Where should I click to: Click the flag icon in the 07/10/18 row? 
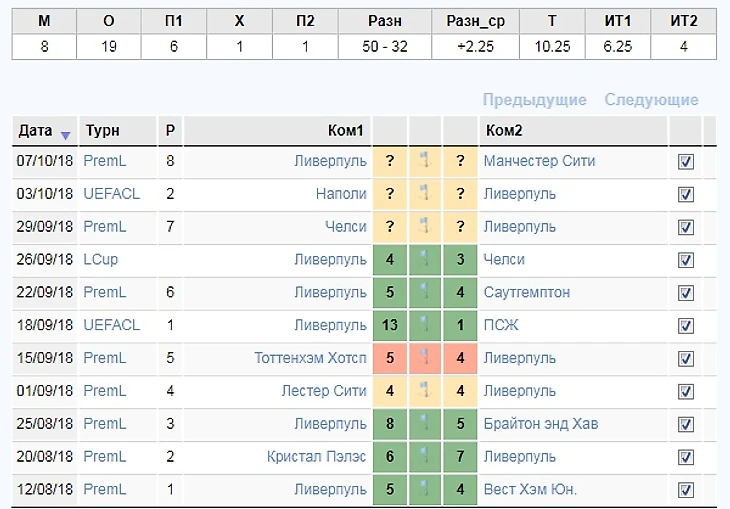pos(425,162)
